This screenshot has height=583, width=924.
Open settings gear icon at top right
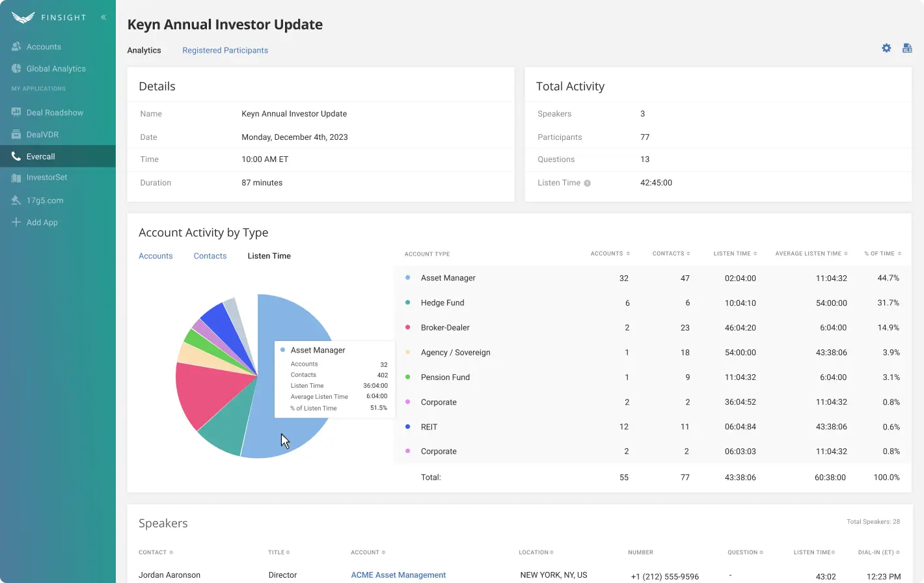[x=886, y=48]
